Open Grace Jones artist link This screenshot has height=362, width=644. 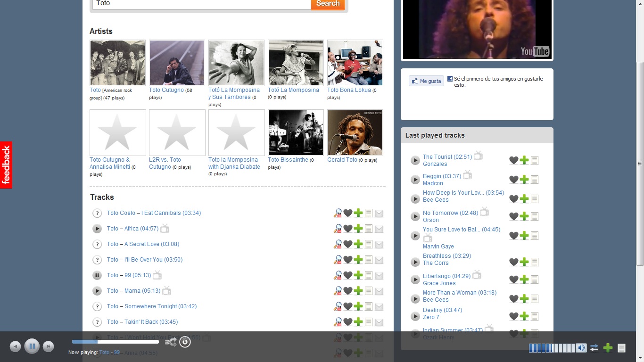[x=439, y=283]
